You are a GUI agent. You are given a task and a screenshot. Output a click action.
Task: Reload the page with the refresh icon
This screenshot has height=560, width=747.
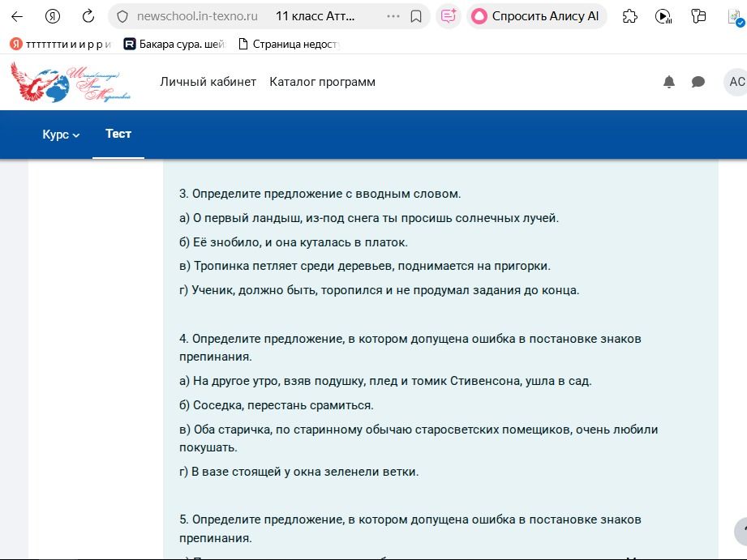click(88, 17)
